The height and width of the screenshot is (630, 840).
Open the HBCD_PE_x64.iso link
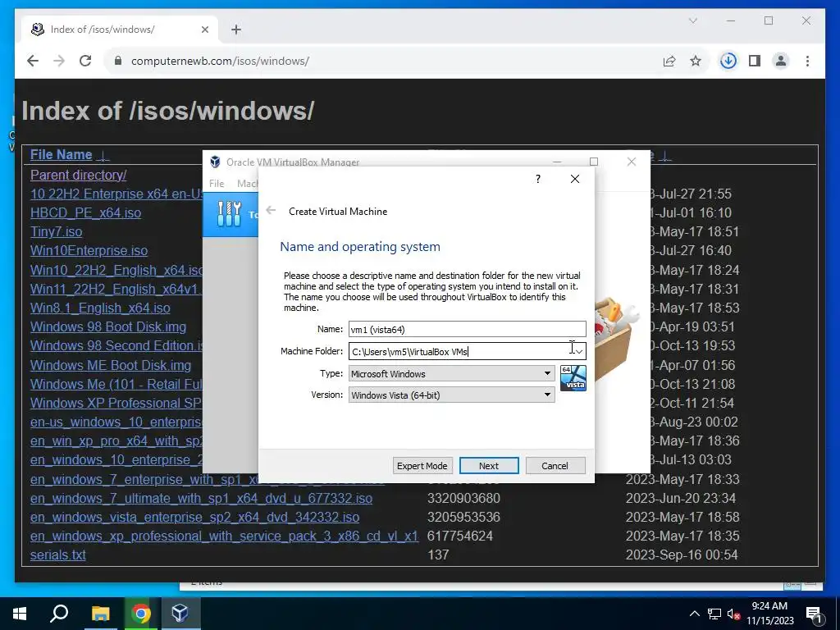point(85,212)
